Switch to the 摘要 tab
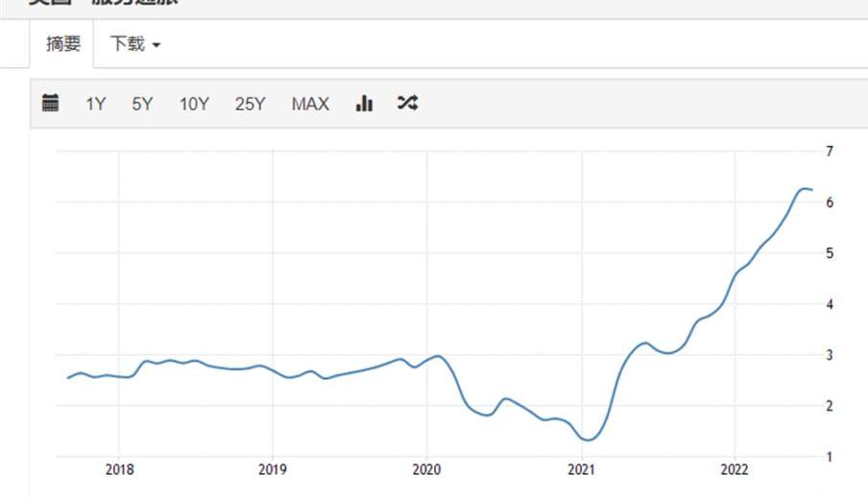Screen dimensions: 868x498 63,44
